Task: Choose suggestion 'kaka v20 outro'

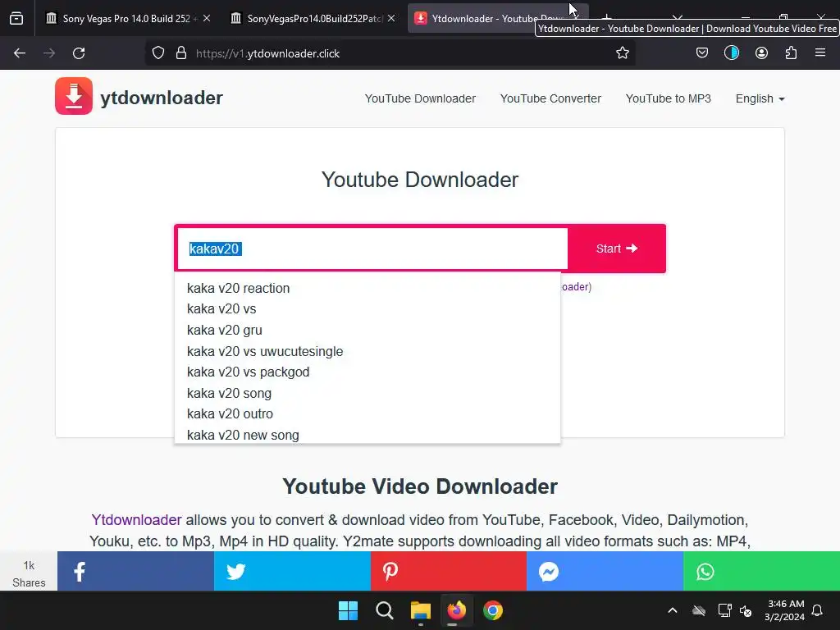Action: point(367,413)
